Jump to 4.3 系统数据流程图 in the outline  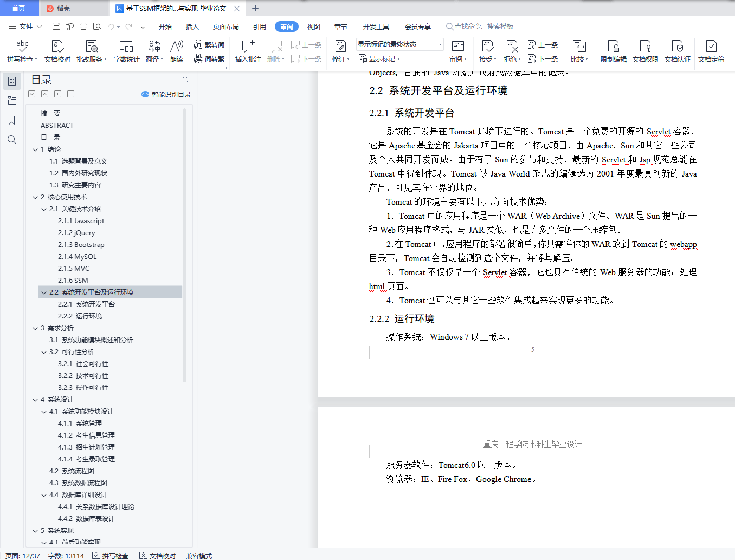click(x=78, y=483)
